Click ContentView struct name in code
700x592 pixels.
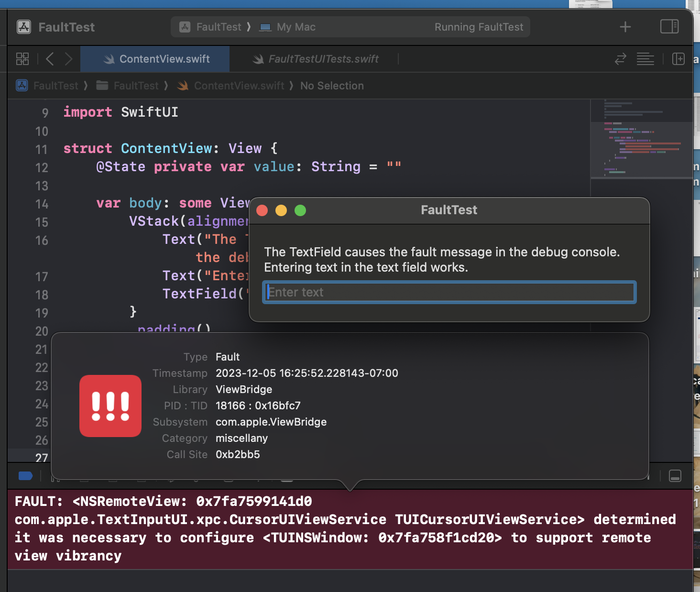[166, 148]
